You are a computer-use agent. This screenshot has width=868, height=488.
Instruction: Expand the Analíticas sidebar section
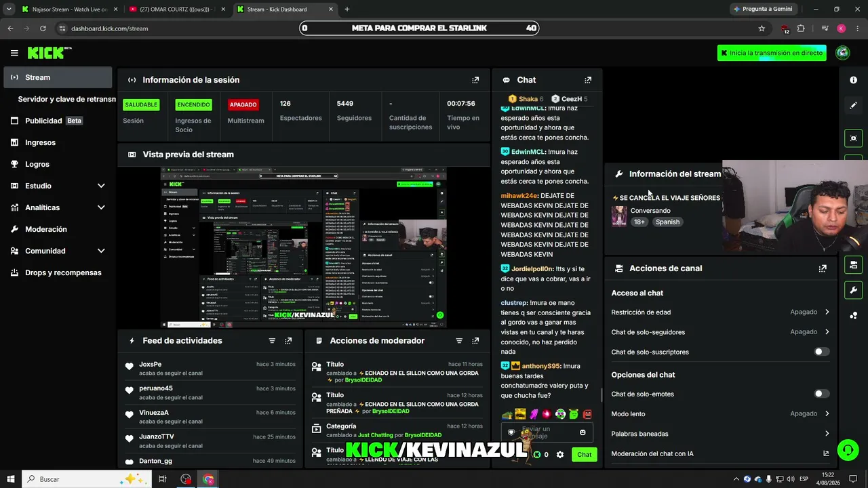click(101, 207)
